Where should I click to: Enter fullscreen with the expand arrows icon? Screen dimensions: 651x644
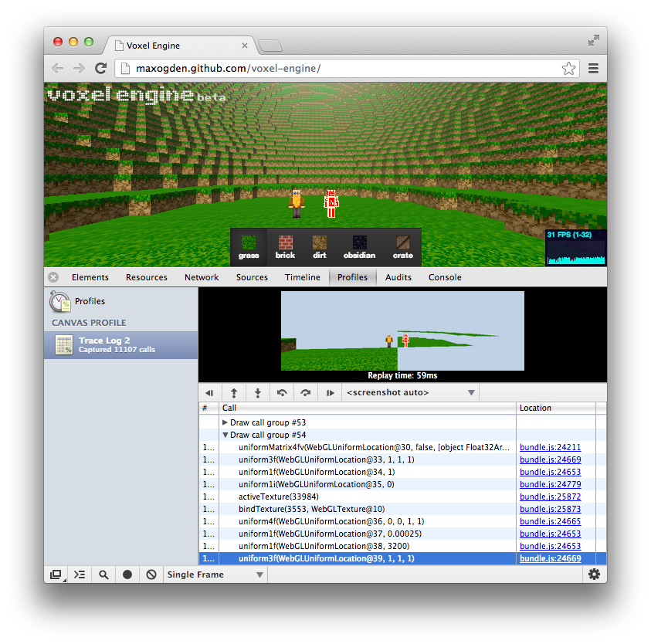tap(594, 40)
